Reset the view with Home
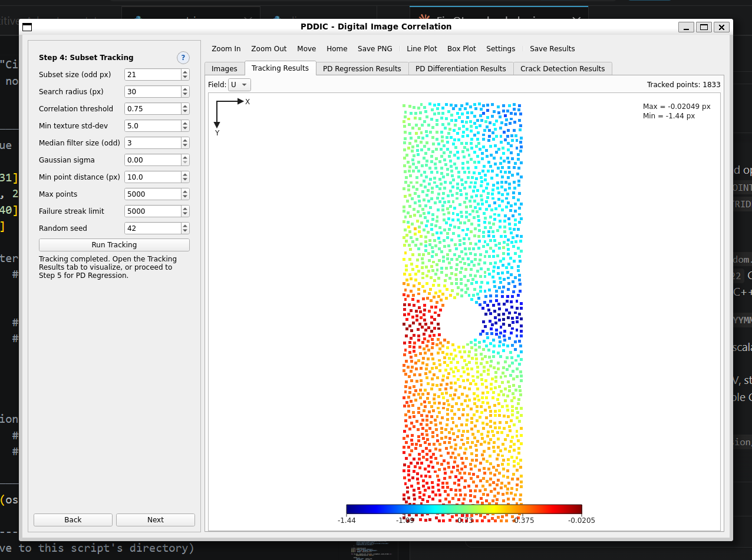752x560 pixels. 337,49
